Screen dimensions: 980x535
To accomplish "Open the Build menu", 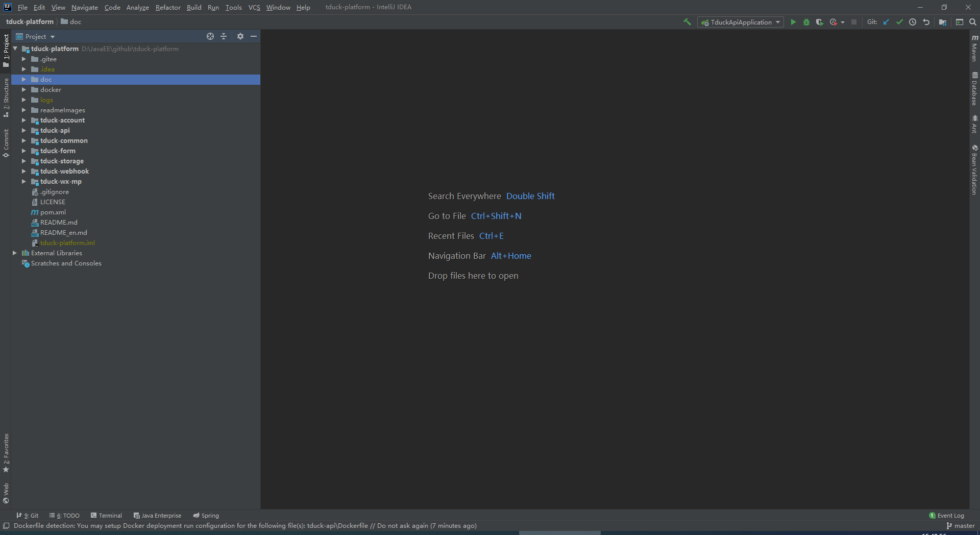I will pyautogui.click(x=194, y=7).
